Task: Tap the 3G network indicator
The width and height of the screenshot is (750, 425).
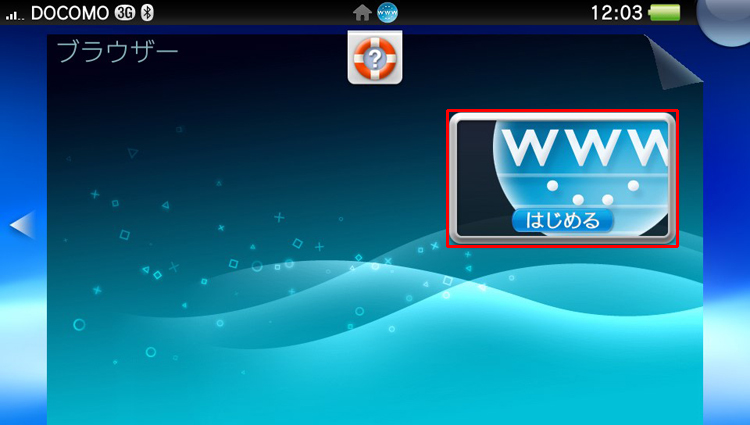Action: [x=125, y=13]
